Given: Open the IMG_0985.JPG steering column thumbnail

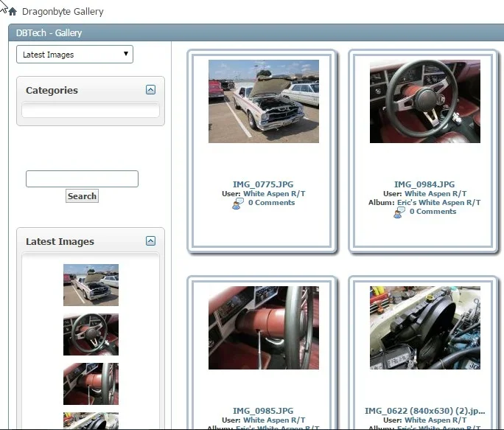Looking at the screenshot, I should (264, 327).
